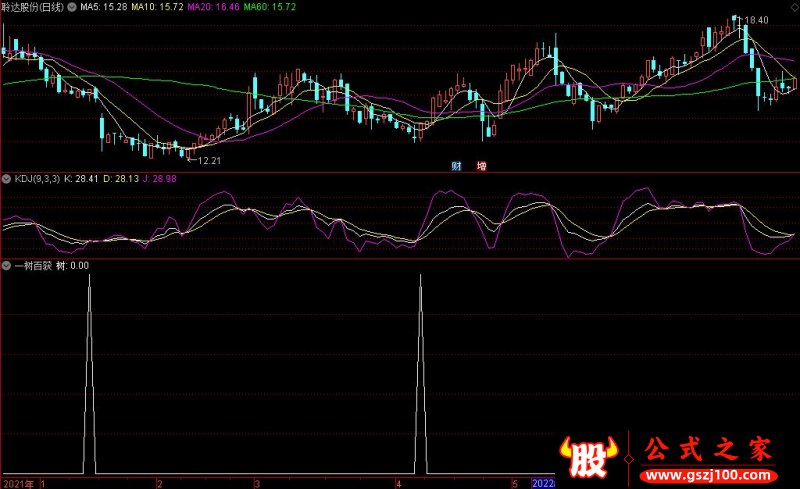Click the first white signal spike in 一树百获 panel

pos(90,374)
